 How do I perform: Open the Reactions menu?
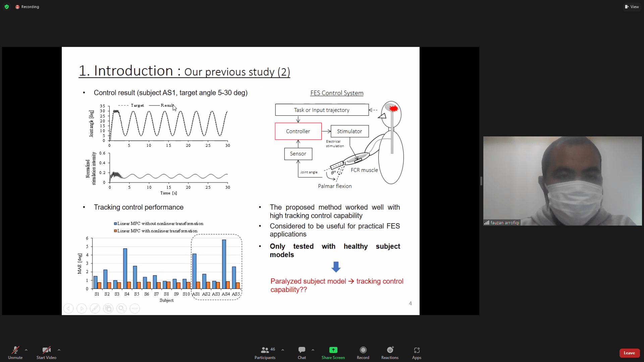click(x=390, y=353)
